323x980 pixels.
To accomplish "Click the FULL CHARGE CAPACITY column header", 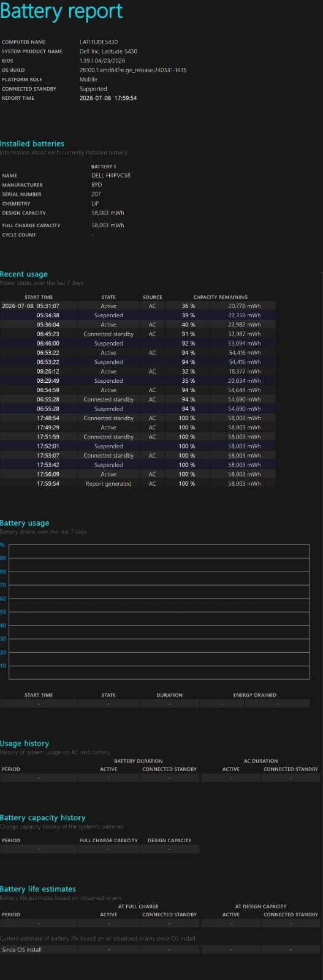I will pos(108,840).
